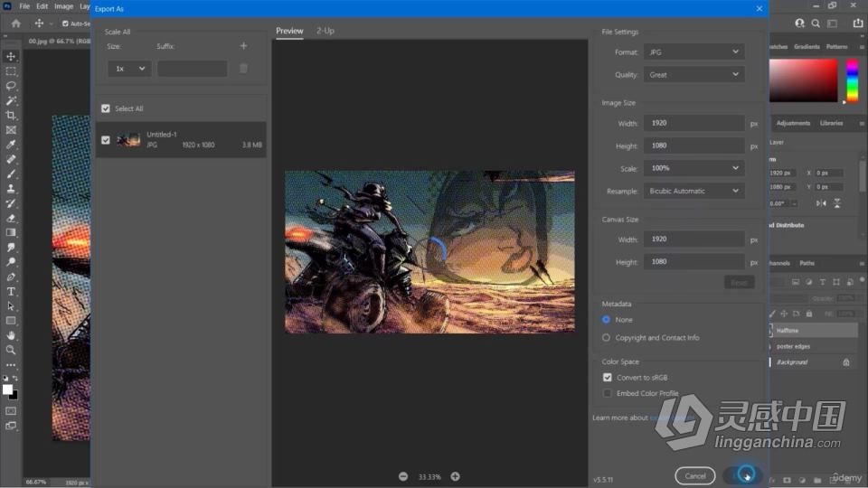Switch to the Gradients panel tab
This screenshot has width=868, height=488.
tap(807, 47)
